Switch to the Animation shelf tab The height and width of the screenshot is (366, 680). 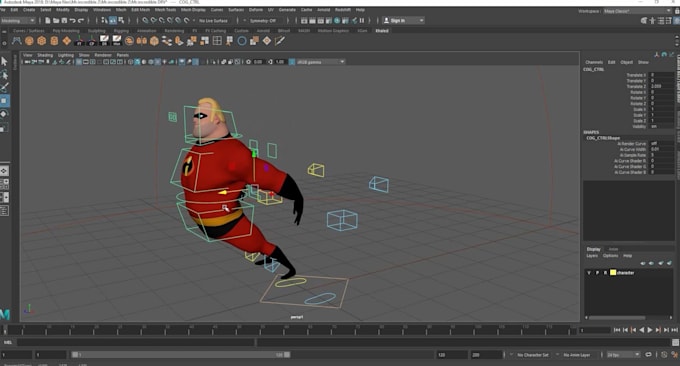(147, 31)
